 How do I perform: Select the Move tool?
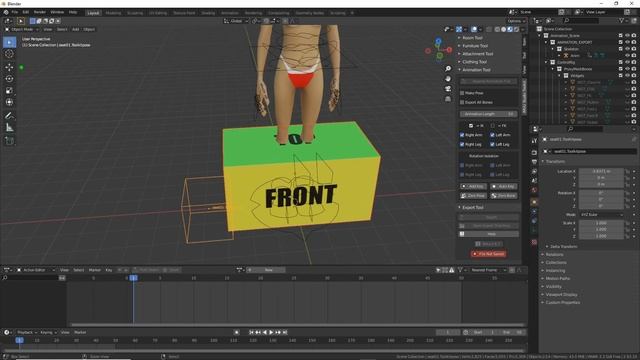(x=9, y=67)
